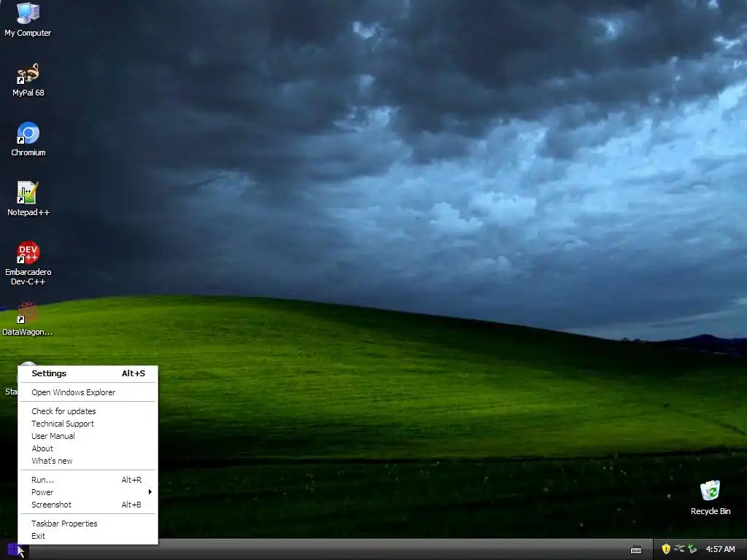Select the Embarcadero Dev-C++ shortcut
The width and height of the screenshot is (747, 560).
tap(28, 262)
